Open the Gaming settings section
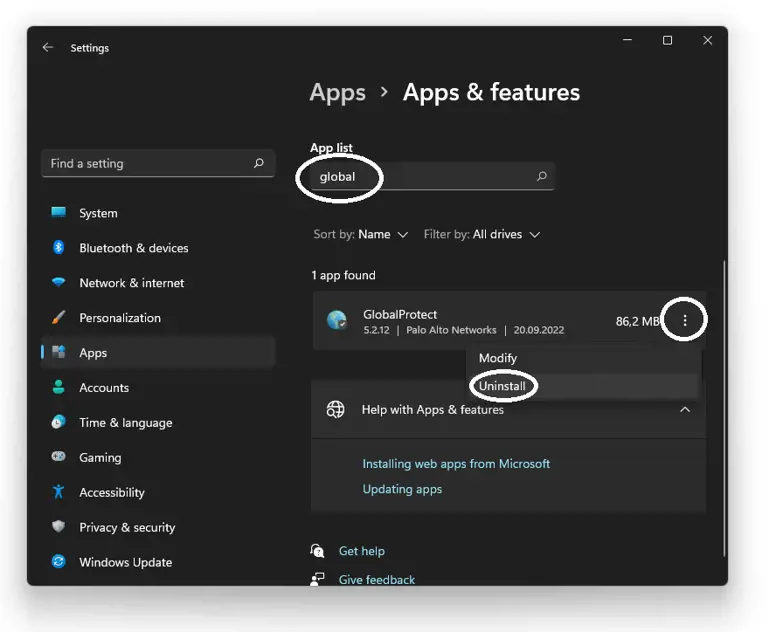Image resolution: width=768 pixels, height=632 pixels. (100, 458)
